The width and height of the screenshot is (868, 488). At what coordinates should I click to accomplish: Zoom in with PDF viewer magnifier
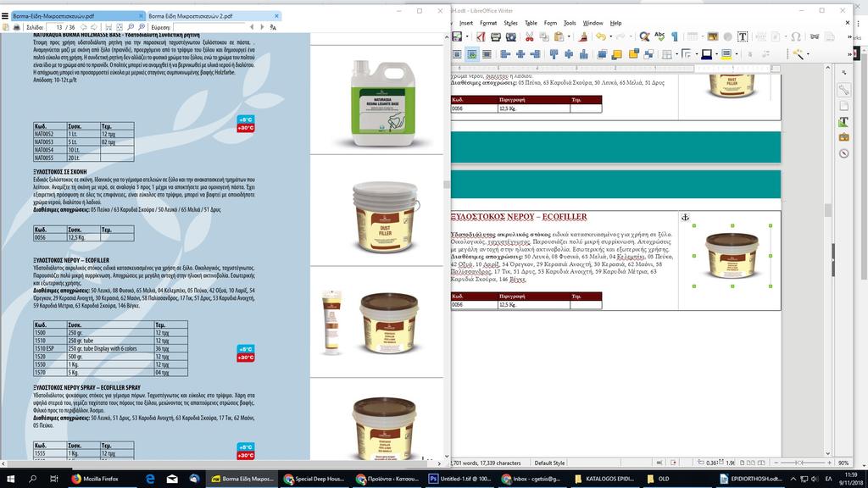(142, 26)
